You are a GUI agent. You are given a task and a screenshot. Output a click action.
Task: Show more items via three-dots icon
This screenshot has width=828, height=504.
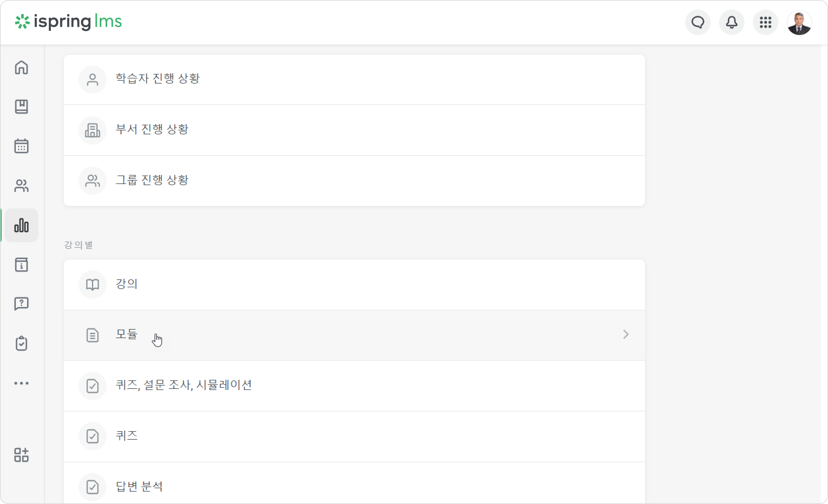coord(21,383)
